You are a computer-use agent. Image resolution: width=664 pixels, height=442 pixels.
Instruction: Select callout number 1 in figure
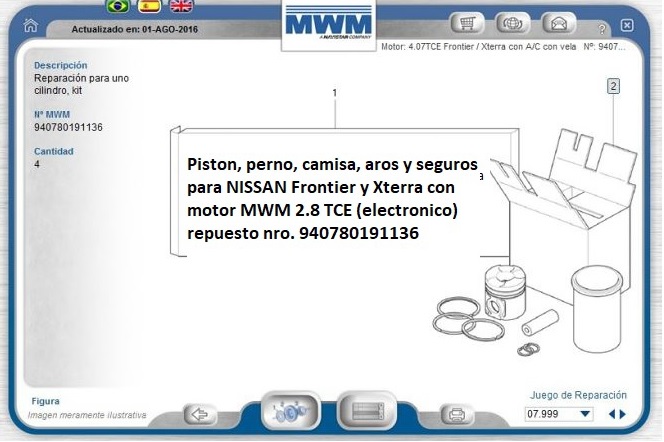pos(335,93)
